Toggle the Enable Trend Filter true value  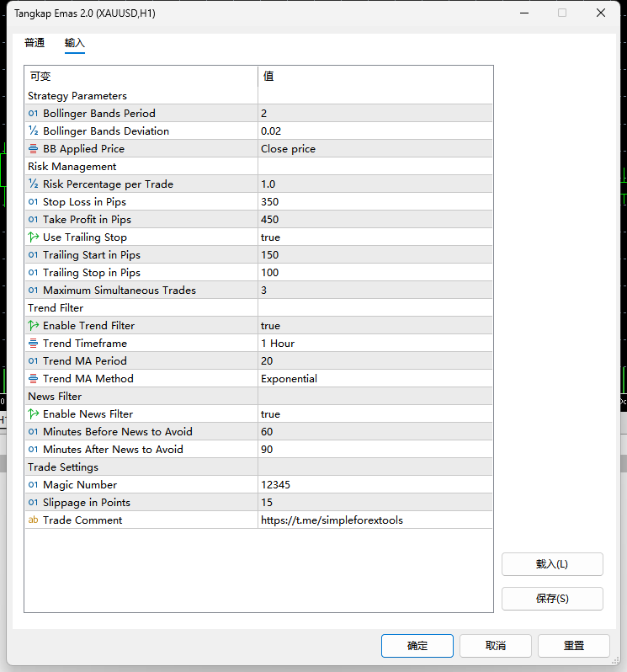tap(375, 326)
